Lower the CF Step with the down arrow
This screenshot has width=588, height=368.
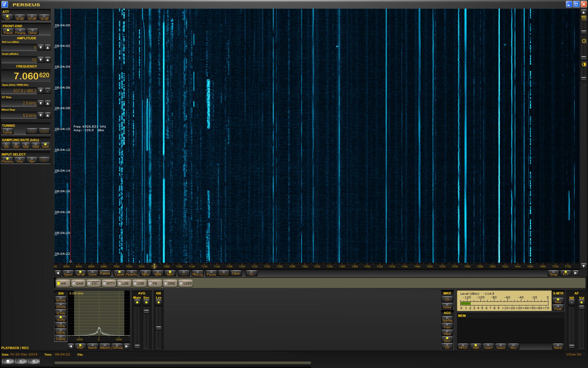41,103
